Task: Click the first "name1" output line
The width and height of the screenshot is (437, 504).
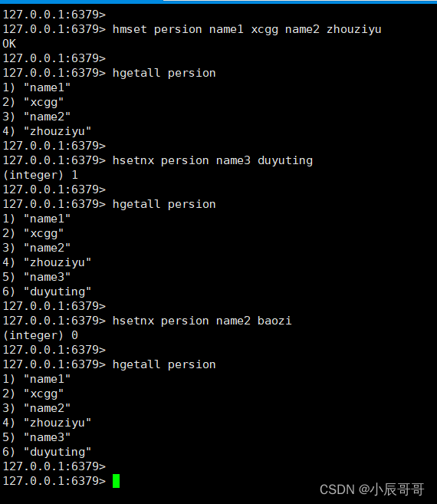Action: coord(36,87)
